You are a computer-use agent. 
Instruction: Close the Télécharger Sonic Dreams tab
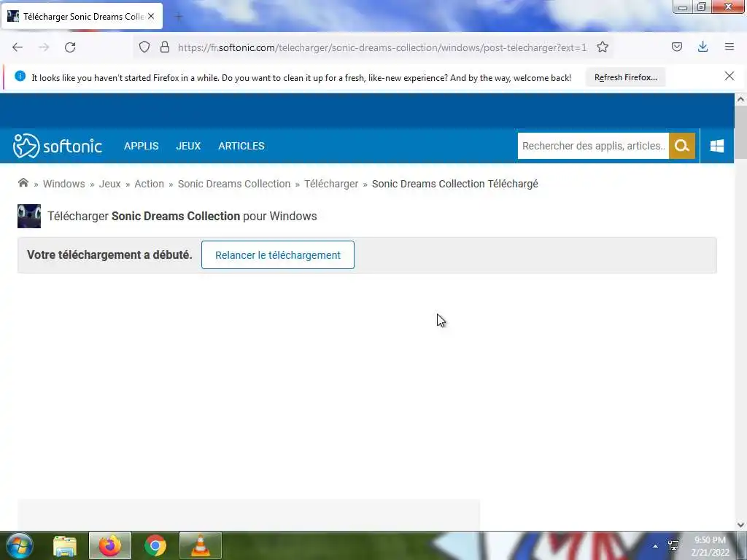(x=151, y=16)
